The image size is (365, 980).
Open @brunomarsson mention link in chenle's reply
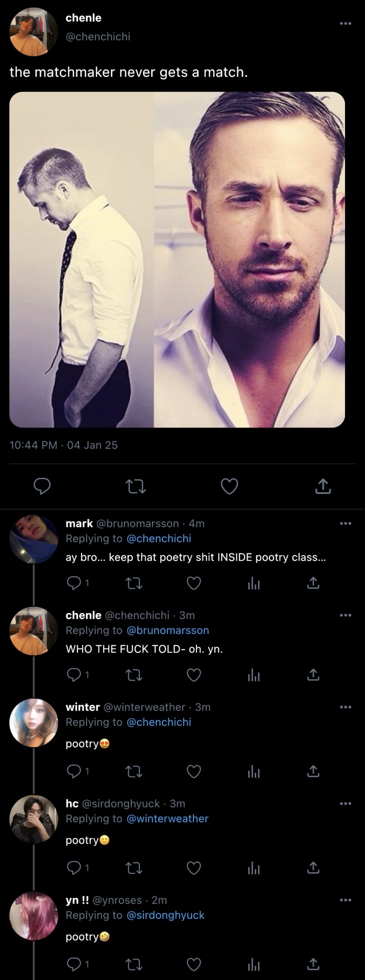point(167,630)
